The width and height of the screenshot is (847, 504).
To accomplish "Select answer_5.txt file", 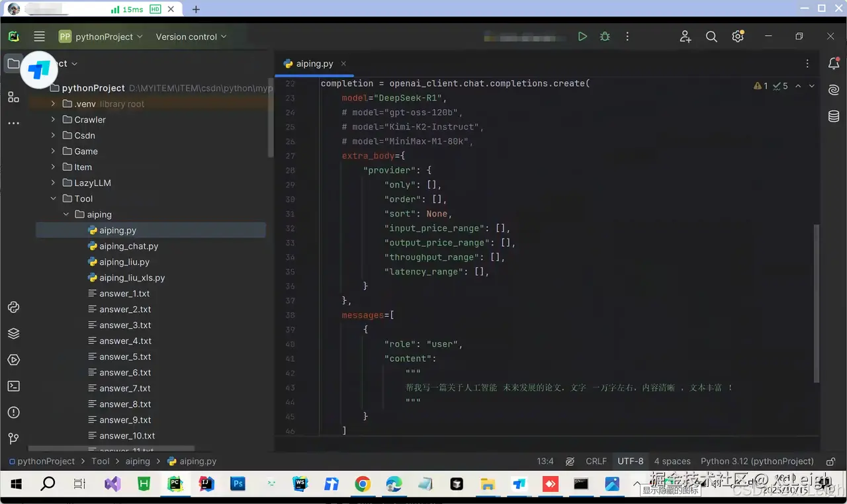I will pyautogui.click(x=119, y=357).
